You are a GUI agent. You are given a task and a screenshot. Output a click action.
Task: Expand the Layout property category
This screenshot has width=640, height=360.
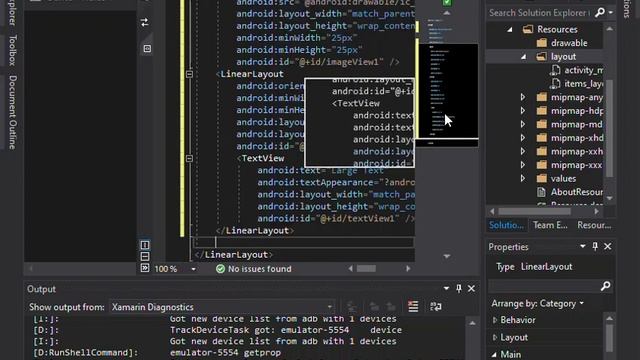[x=495, y=338]
